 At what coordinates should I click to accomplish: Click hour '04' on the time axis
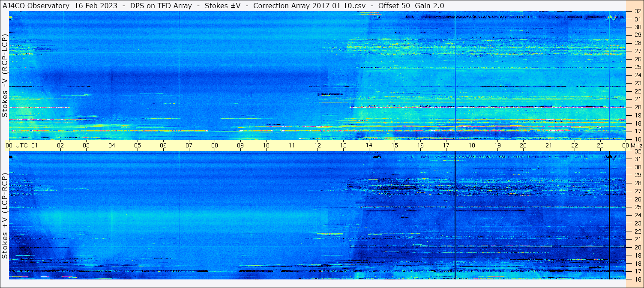pos(112,145)
